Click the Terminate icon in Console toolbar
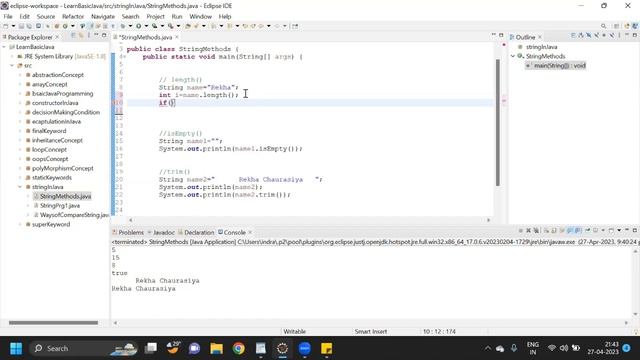This screenshot has height=360, width=640. tap(521, 231)
